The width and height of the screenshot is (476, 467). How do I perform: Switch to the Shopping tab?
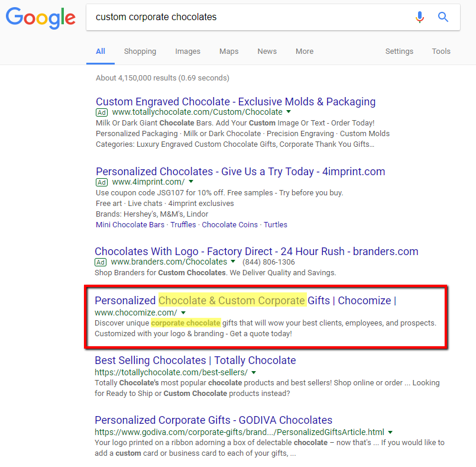coord(140,51)
